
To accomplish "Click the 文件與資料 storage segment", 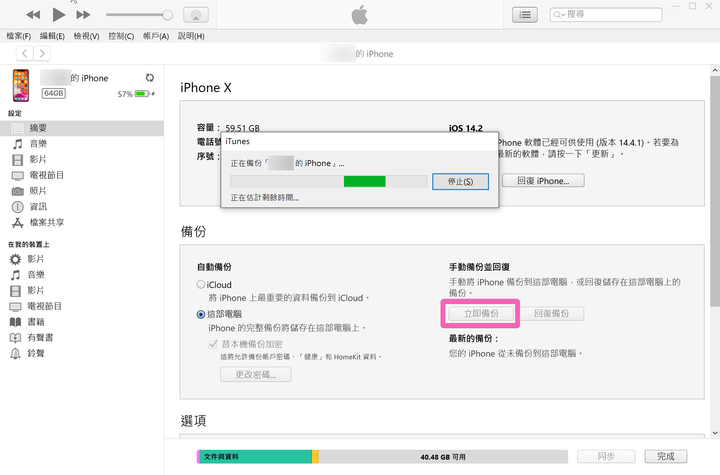I will click(255, 457).
